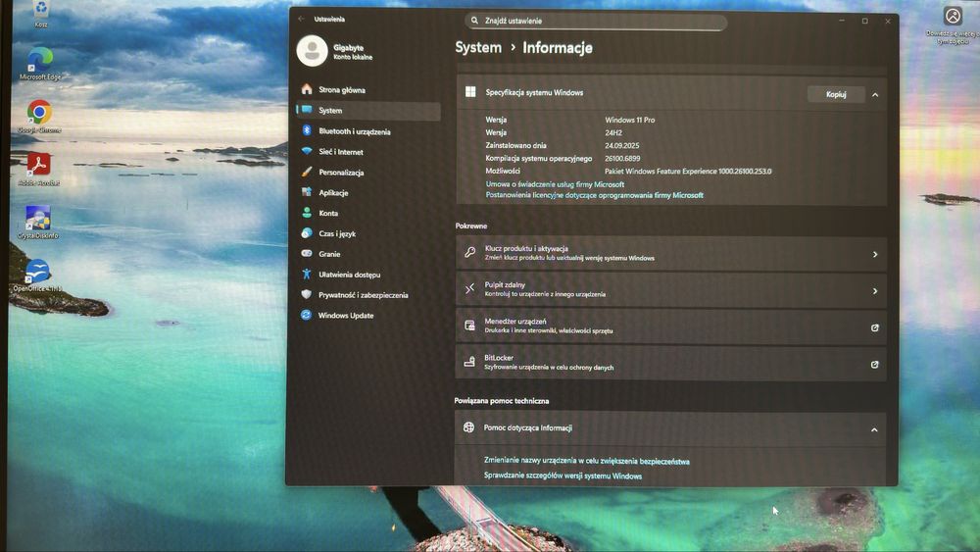Open Sprawdzanie szczegółów wersji systemu link

pyautogui.click(x=563, y=476)
